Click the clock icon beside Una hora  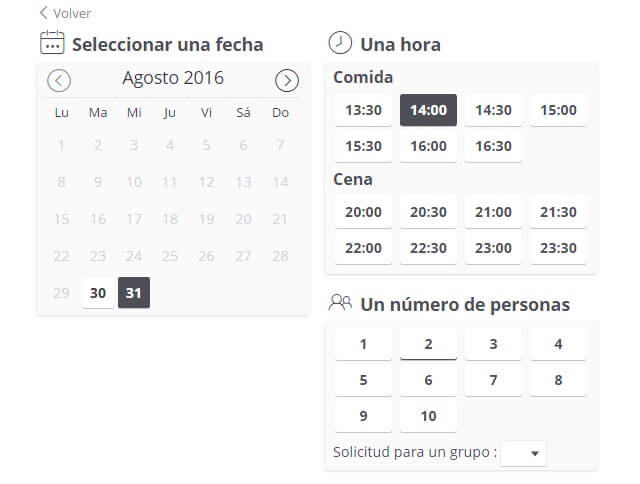[x=340, y=42]
